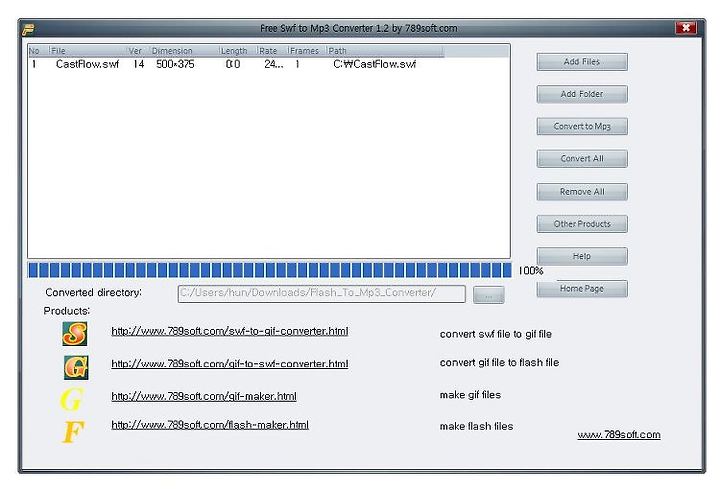Screen dimensions: 720x489
Task: Open the flash-maker.html link
Action: pos(210,425)
